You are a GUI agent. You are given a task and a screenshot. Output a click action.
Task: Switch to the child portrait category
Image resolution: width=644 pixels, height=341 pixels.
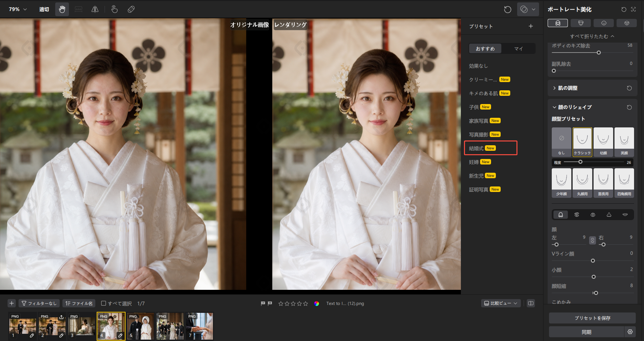(x=604, y=23)
